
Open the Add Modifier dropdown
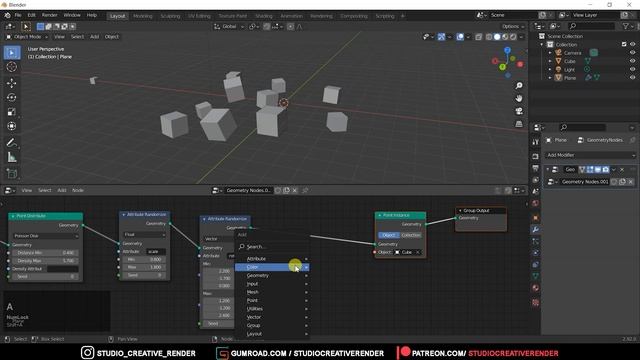click(x=591, y=155)
